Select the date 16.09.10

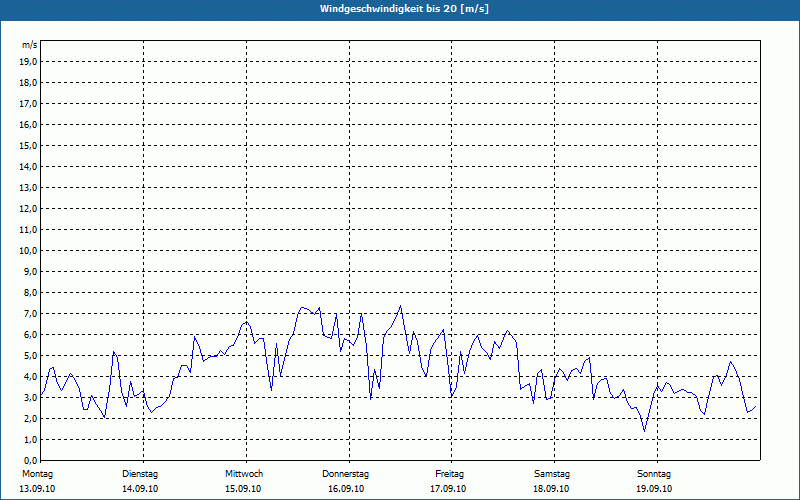pos(346,489)
